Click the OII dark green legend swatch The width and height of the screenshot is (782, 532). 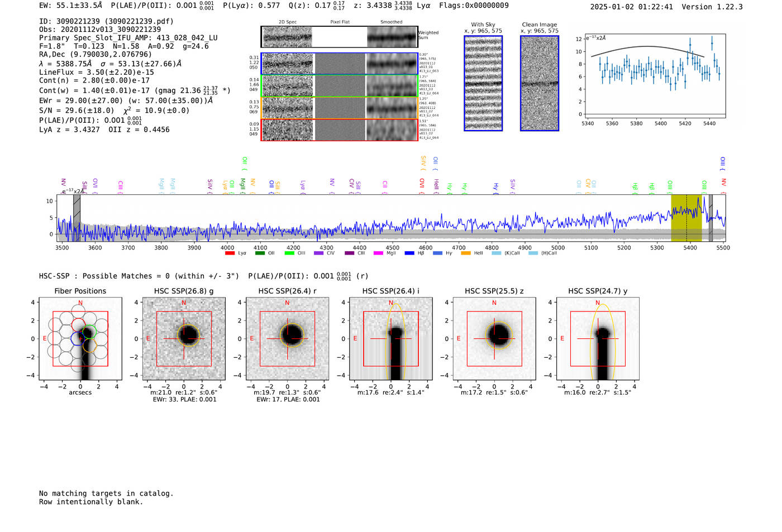pos(260,253)
